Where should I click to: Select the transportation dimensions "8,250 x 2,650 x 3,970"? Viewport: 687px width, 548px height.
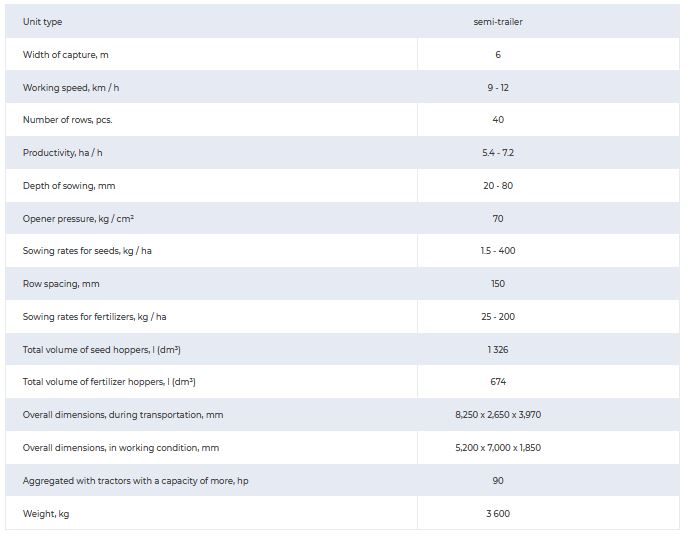pyautogui.click(x=498, y=415)
